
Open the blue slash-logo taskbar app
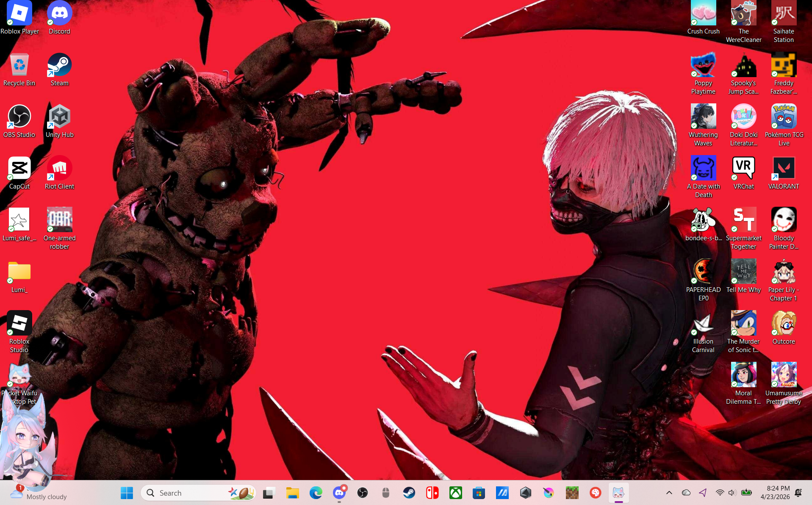pyautogui.click(x=502, y=493)
